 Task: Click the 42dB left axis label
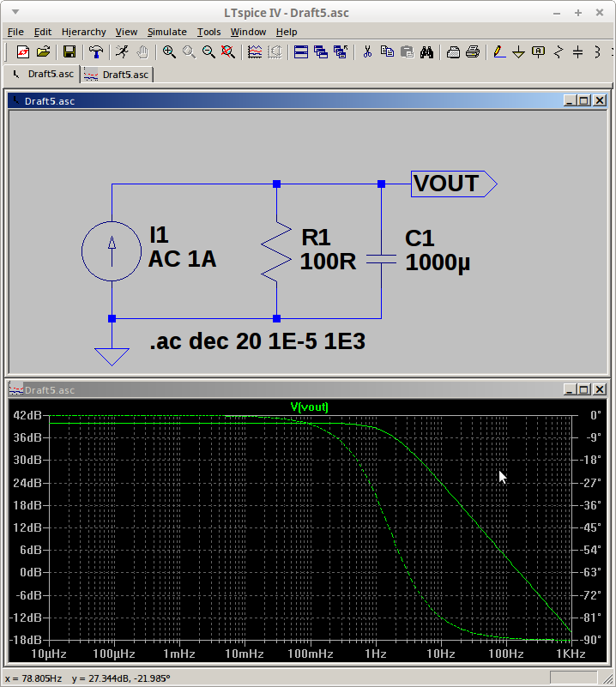(27, 415)
